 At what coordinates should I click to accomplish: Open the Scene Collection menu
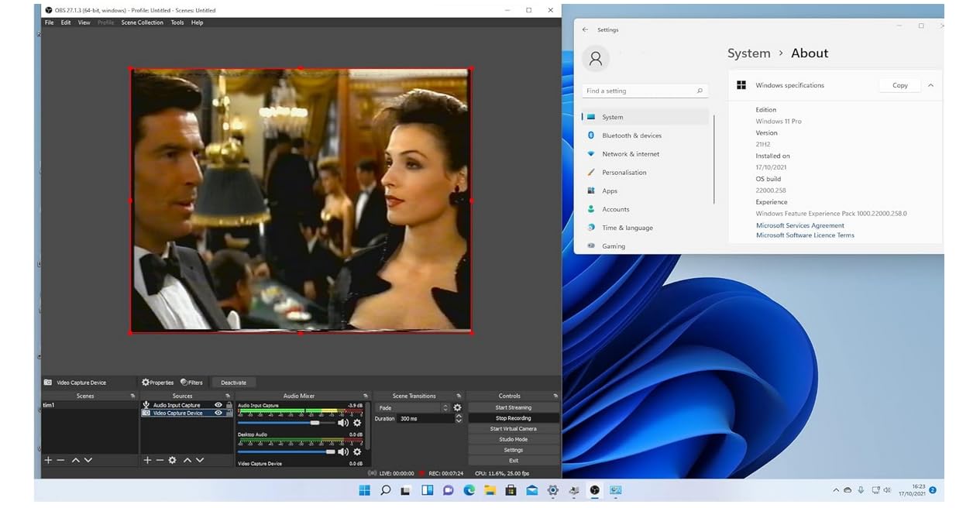point(142,22)
